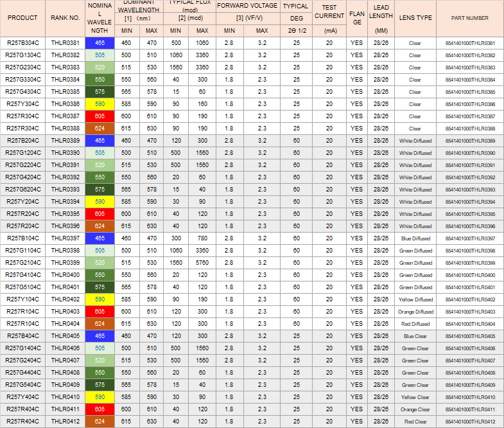
Task: Select the yellow 590 cell in row THLR0386
Action: click(100, 104)
